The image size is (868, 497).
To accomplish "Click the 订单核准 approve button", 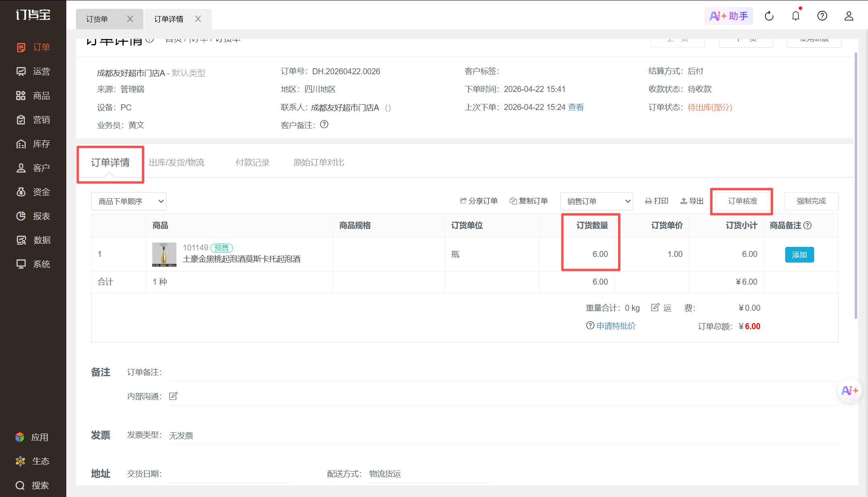I will (743, 201).
